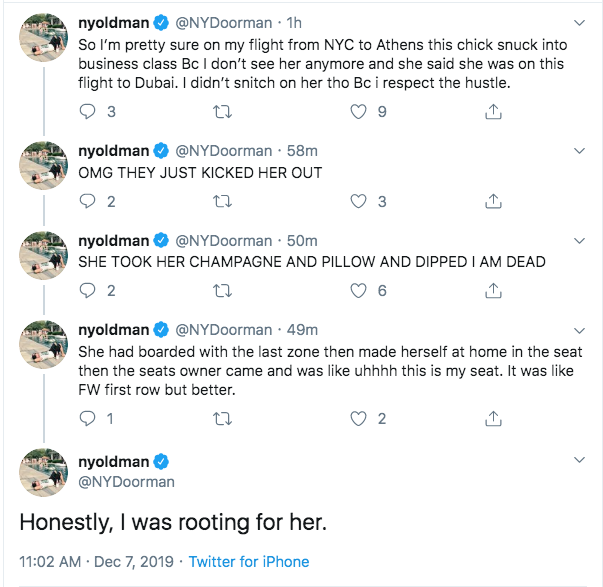Open chevron menu on 'Honestly, I was rooting' tweet
The image size is (603, 587).
580,461
